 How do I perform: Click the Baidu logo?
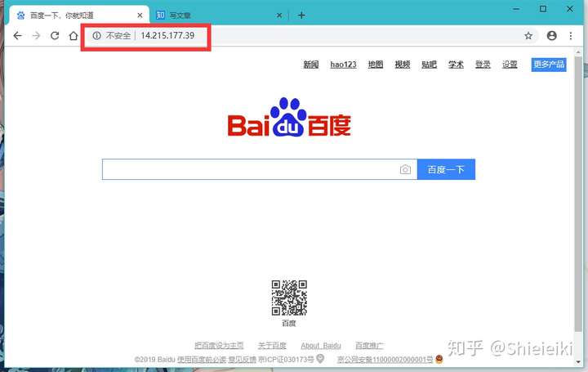[289, 117]
